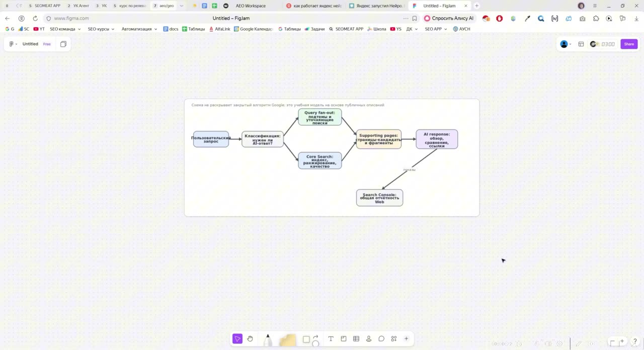Pick the marker pen tool
The height and width of the screenshot is (350, 644).
pos(268,340)
